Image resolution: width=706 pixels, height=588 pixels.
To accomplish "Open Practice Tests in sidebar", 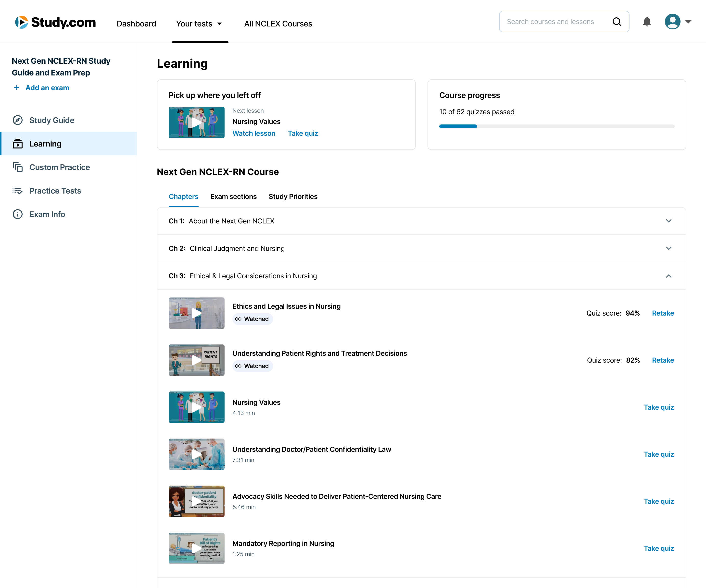I will pyautogui.click(x=68, y=191).
